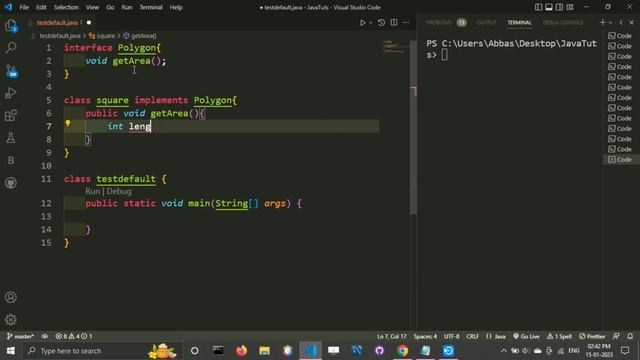Change indentation via Spaces: 4
This screenshot has width=640, height=360.
(425, 336)
